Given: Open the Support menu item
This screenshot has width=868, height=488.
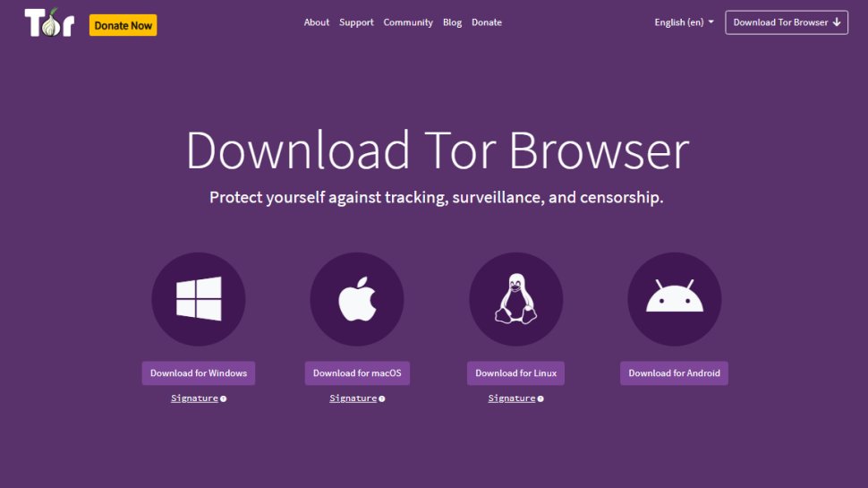Looking at the screenshot, I should (356, 22).
